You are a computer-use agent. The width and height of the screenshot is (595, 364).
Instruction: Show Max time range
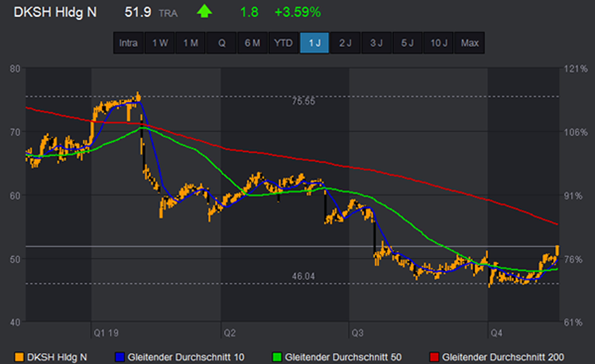click(469, 43)
